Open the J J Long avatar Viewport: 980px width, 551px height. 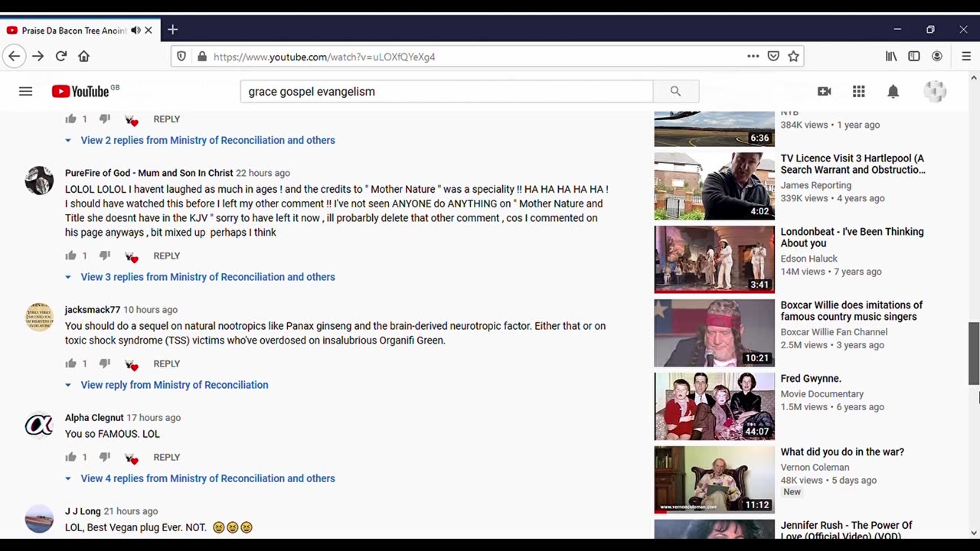39,519
